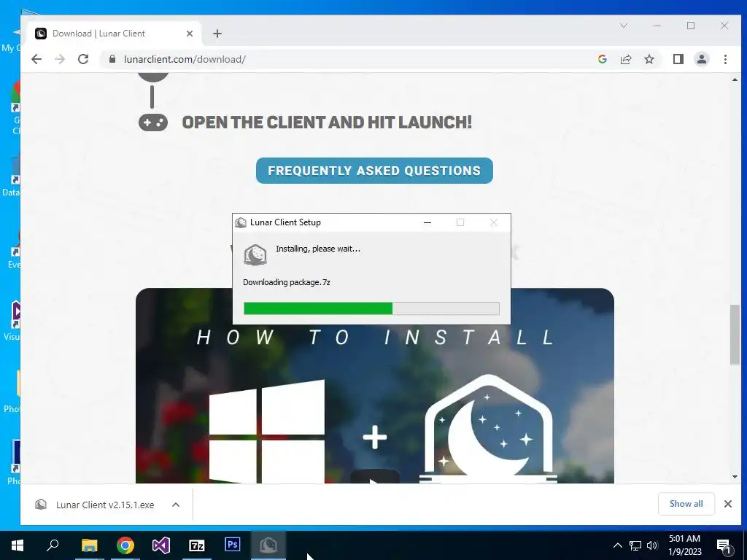Click the scrollbar up arrow
Screen dimensions: 747x560
point(735,79)
